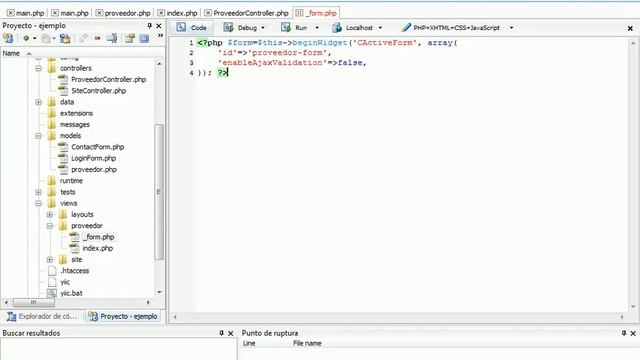Select the .htaccess file
This screenshot has width=640, height=360.
74,271
